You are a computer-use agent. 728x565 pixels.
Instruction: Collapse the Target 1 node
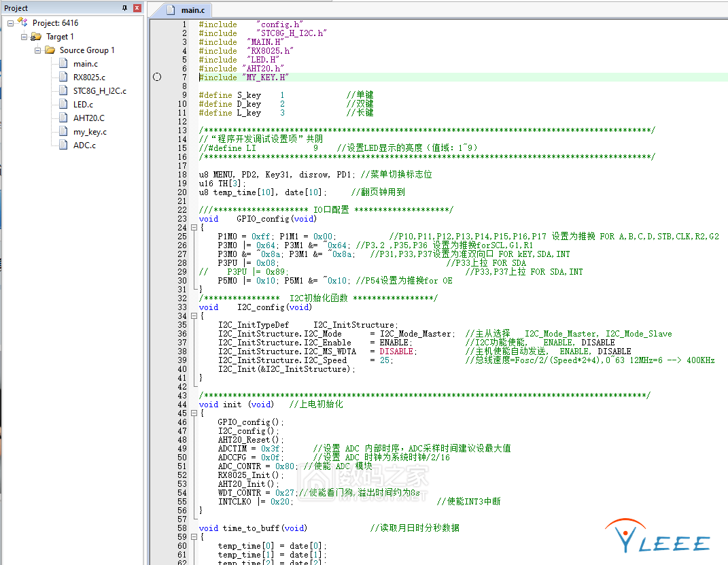[24, 37]
